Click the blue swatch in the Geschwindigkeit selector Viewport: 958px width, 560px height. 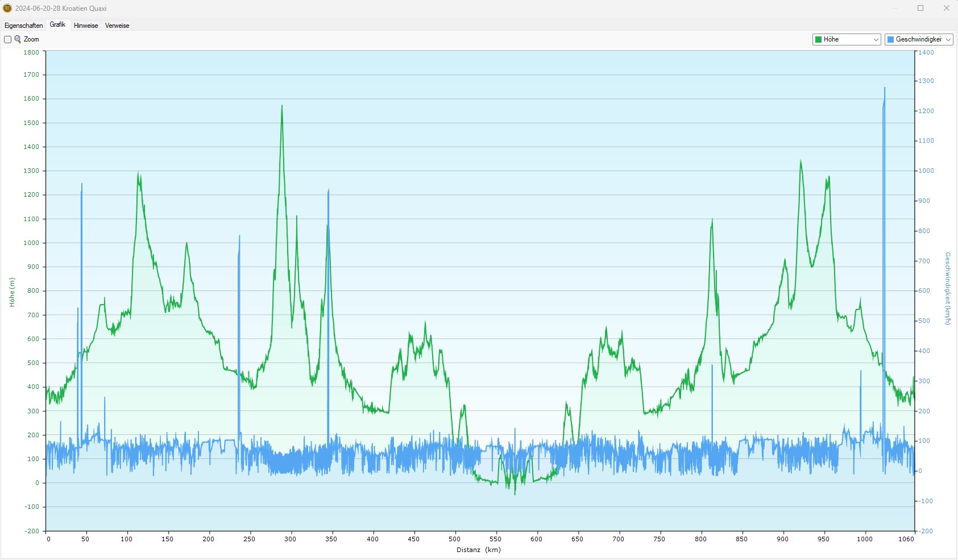click(x=891, y=39)
